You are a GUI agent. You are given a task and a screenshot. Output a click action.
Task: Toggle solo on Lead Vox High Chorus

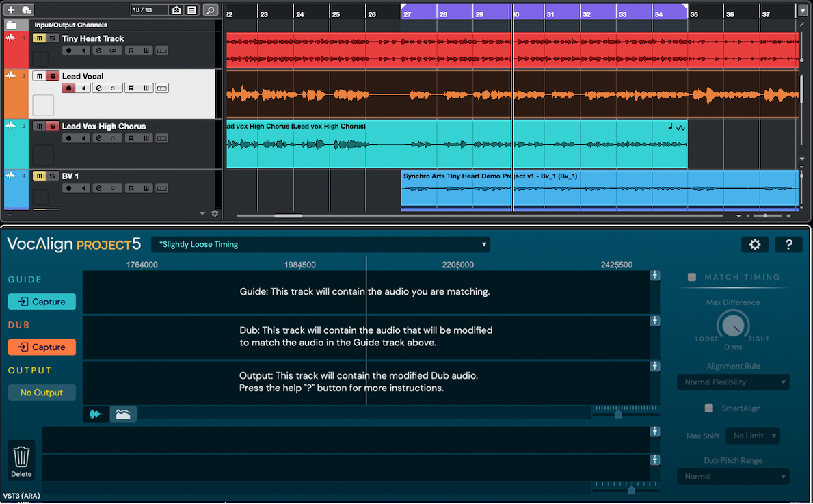pos(52,126)
